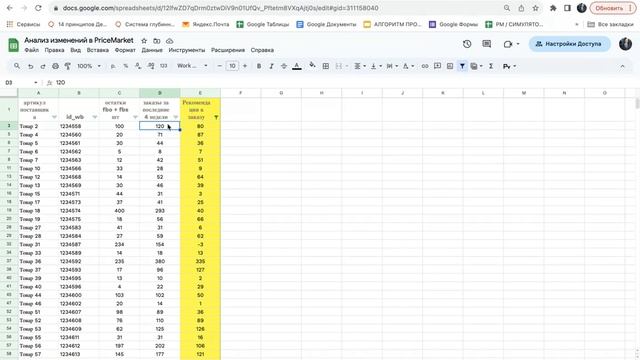Click the Обновить browser update button
Screen dimensions: 640x360
coord(613,8)
